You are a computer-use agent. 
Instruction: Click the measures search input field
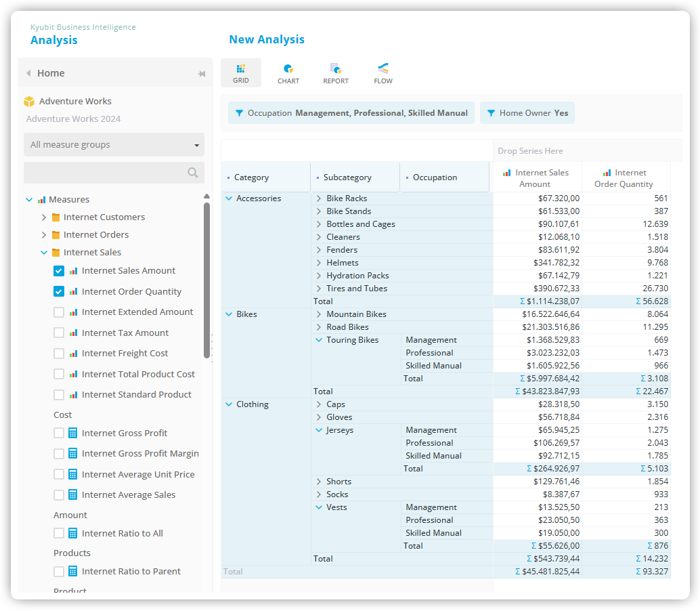point(114,173)
